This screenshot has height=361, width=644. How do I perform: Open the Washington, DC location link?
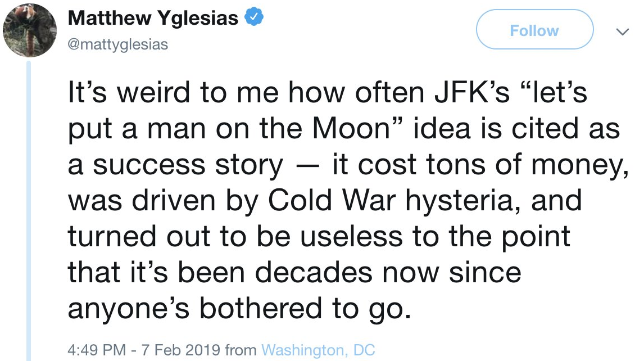pyautogui.click(x=318, y=350)
